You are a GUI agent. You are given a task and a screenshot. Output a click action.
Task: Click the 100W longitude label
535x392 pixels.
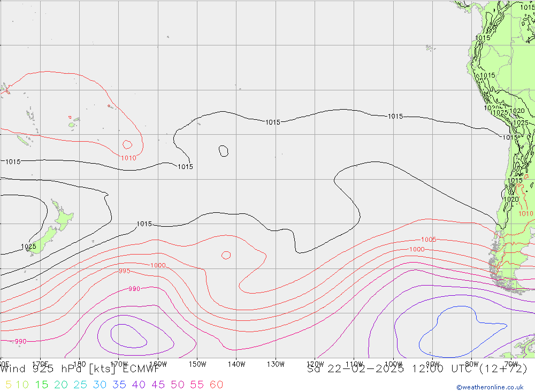(x=393, y=364)
